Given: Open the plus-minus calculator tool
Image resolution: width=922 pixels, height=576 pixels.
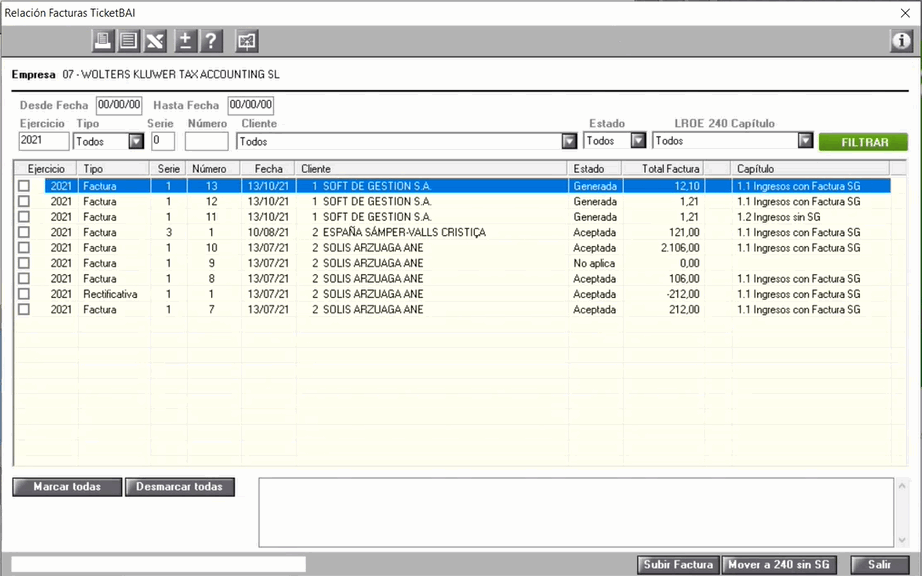Looking at the screenshot, I should pos(185,41).
